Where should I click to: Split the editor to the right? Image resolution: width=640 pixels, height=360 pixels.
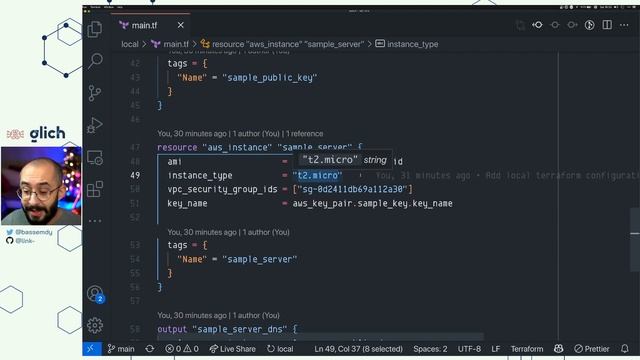[607, 25]
